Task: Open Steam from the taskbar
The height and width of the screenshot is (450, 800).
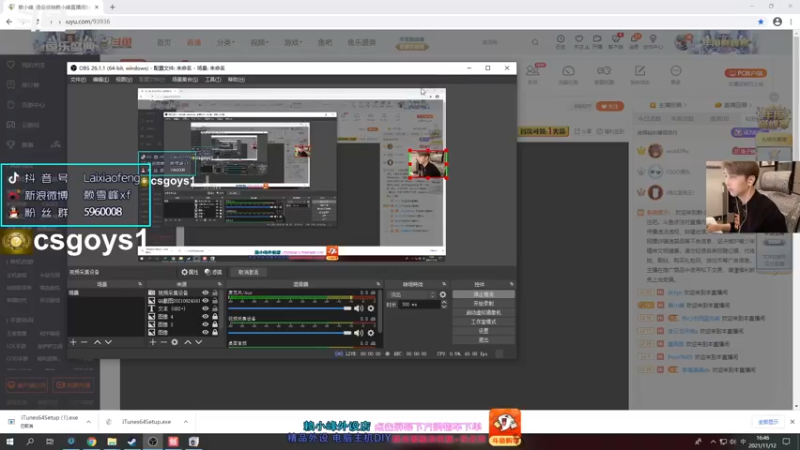Action: point(132,441)
